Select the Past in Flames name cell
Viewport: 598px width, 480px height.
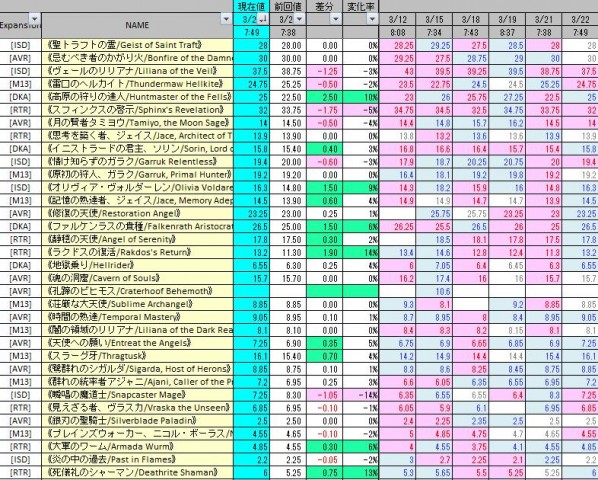(x=137, y=460)
